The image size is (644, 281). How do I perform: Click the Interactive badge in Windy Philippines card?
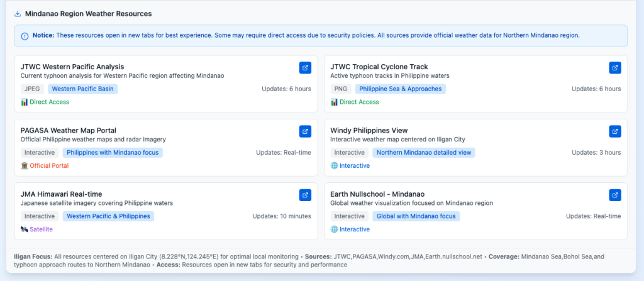click(x=350, y=152)
